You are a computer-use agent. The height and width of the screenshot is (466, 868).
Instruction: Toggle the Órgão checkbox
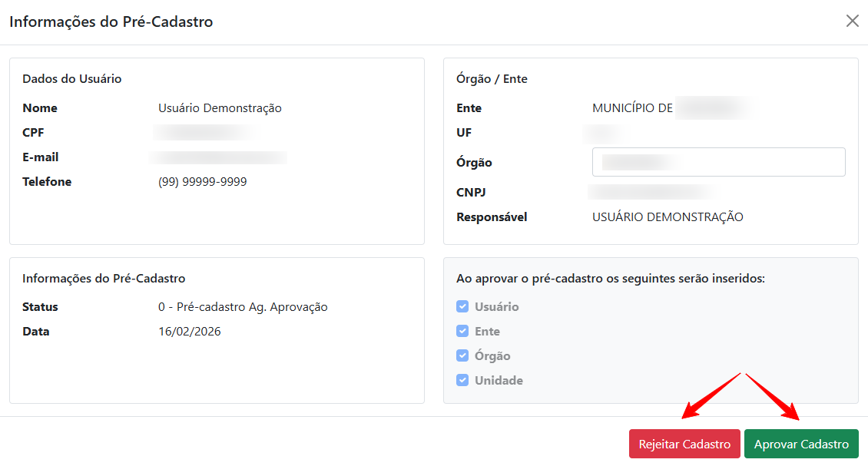tap(462, 355)
